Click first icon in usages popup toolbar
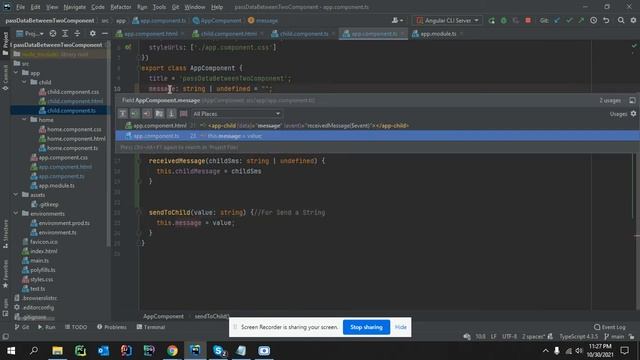This screenshot has width=640, height=360. 122,114
